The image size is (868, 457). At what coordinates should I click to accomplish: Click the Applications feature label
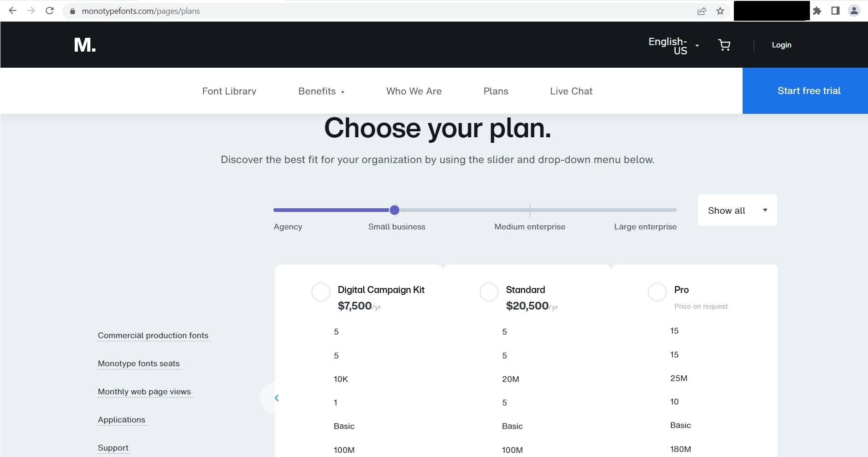point(122,420)
